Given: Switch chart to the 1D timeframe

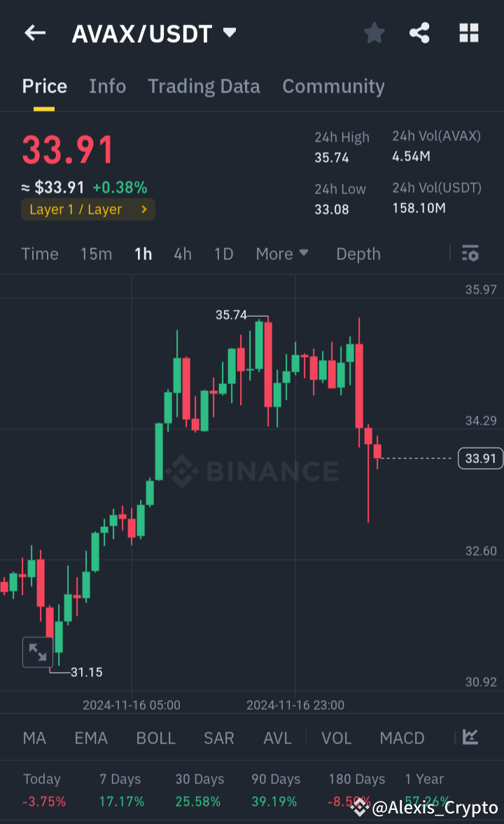Looking at the screenshot, I should tap(223, 254).
